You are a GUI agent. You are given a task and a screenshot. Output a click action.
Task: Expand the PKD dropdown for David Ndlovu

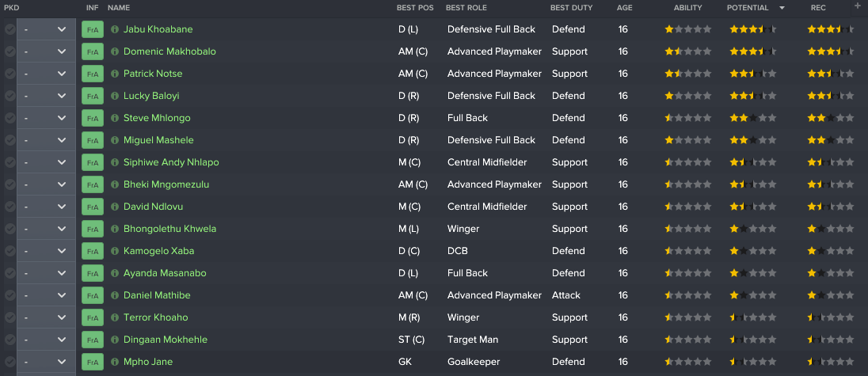46,207
